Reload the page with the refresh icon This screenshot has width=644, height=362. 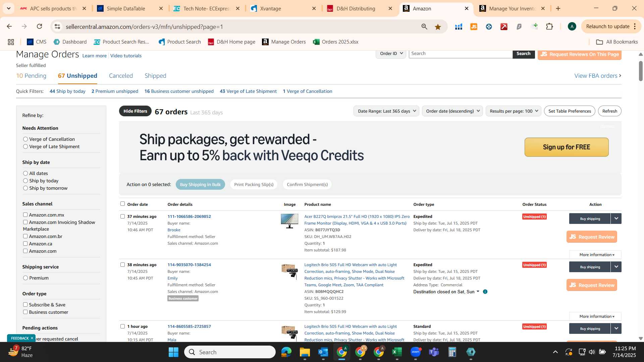point(40,26)
